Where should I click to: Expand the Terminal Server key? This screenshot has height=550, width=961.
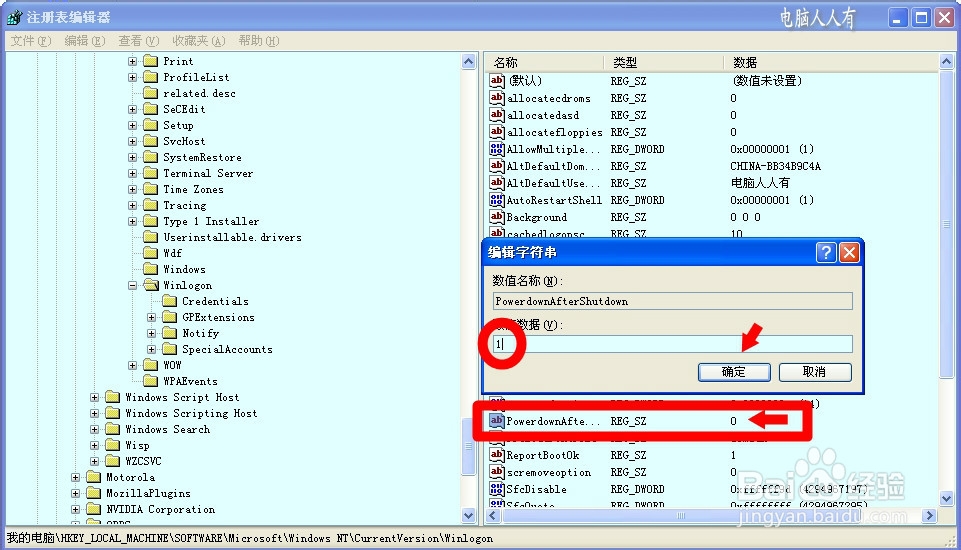click(132, 173)
